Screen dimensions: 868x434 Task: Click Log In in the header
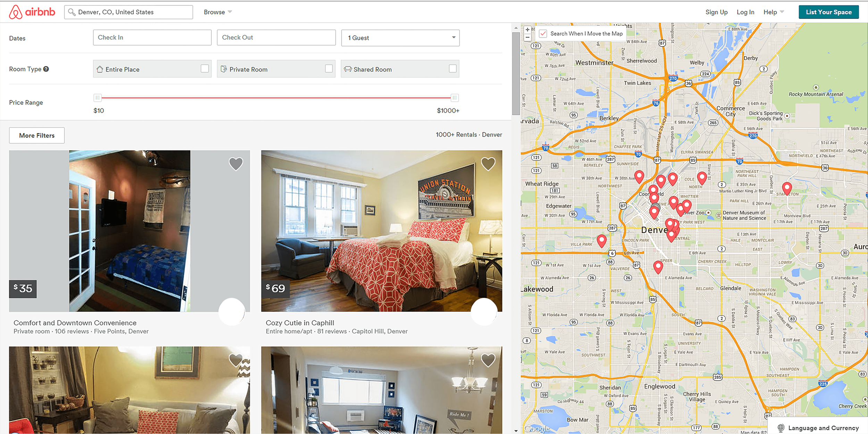point(745,12)
